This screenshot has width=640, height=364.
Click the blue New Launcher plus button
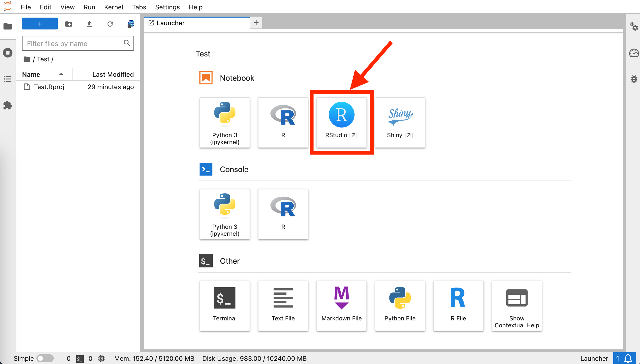click(40, 24)
